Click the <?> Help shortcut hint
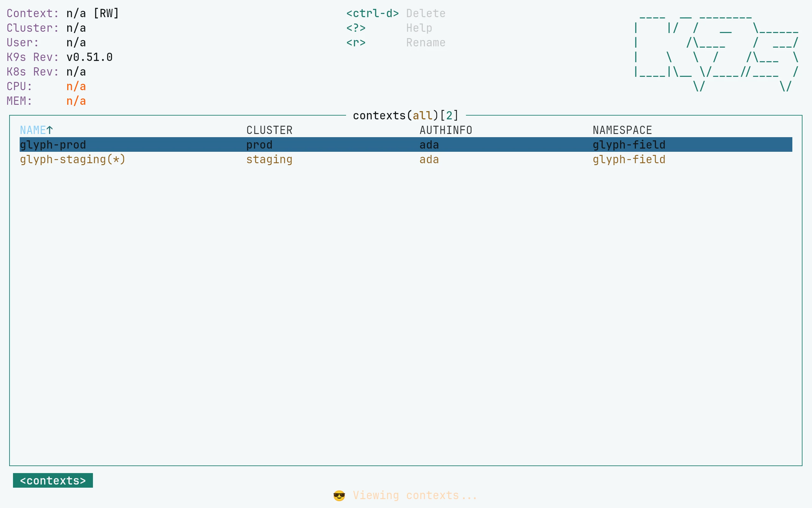 [x=389, y=28]
